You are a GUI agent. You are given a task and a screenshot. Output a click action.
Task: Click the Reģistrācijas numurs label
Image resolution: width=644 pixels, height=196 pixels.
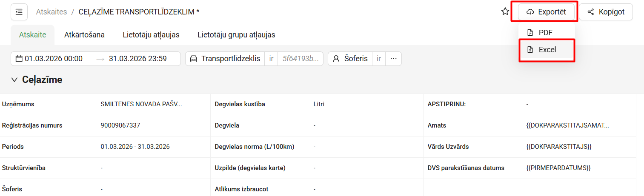pyautogui.click(x=32, y=125)
